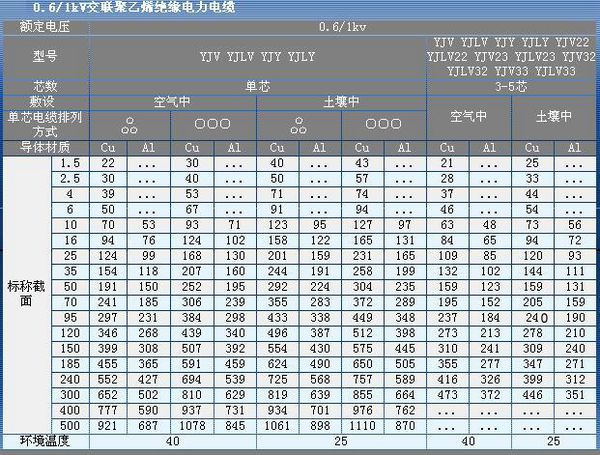Select the trefoil arrangement symbol under 土壤中
Screen dimensions: 600x455
pos(298,126)
